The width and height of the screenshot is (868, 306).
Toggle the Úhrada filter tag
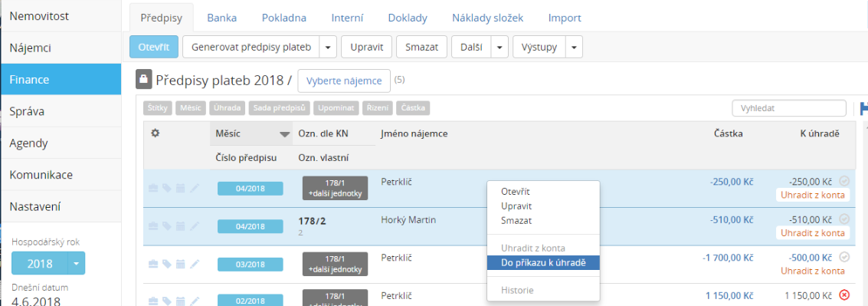coord(228,107)
